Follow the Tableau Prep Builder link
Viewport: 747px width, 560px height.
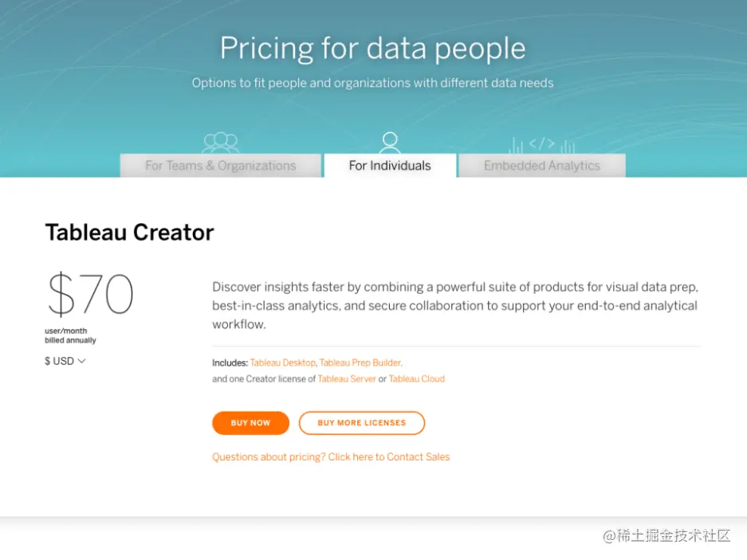(360, 363)
